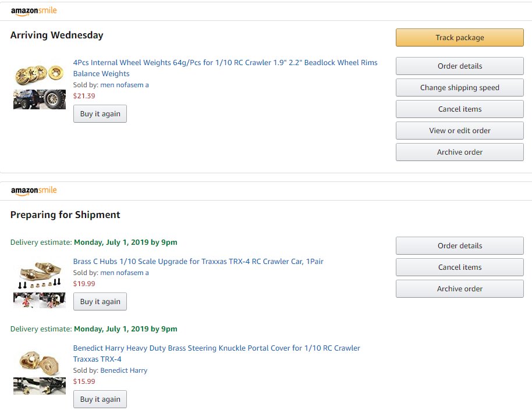This screenshot has height=414, width=532.
Task: Buy the Brass C Hubs again
Action: [100, 302]
